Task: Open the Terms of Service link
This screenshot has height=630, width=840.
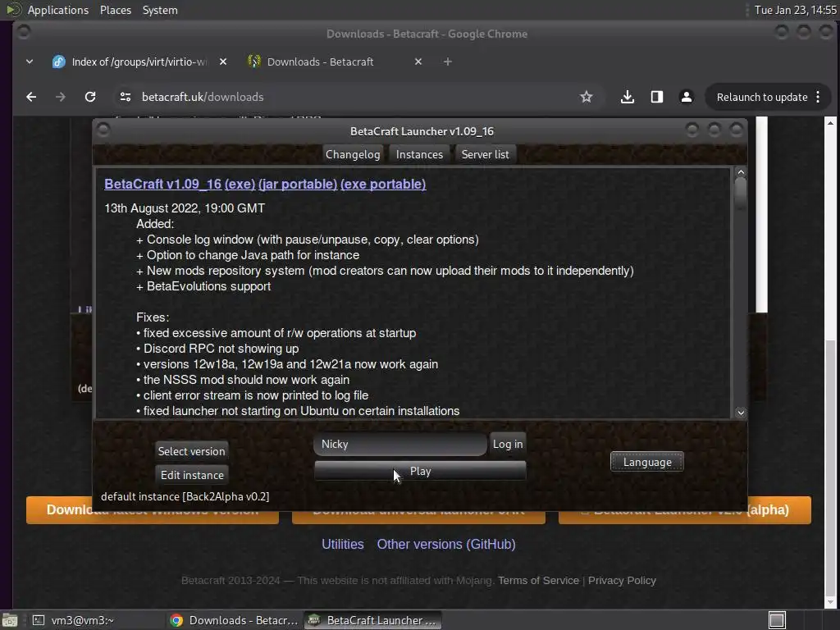Action: (538, 580)
